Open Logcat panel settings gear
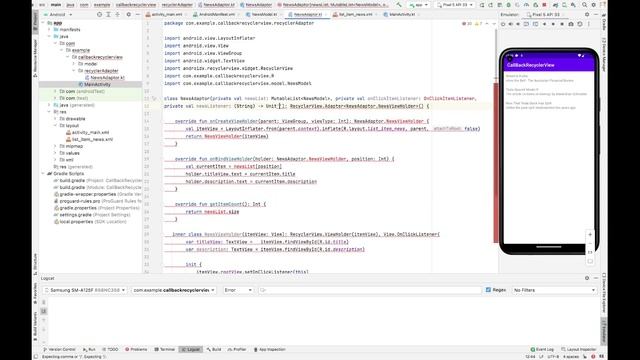640x360 pixels. point(587,278)
